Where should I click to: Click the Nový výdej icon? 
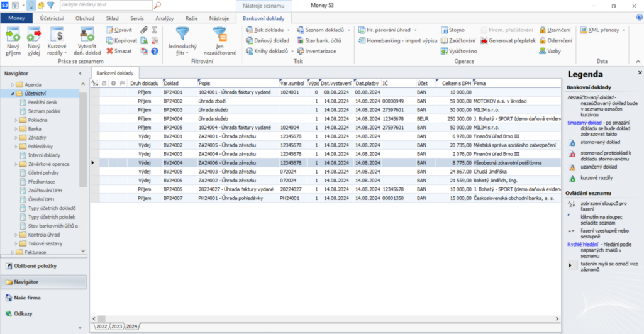[34, 36]
